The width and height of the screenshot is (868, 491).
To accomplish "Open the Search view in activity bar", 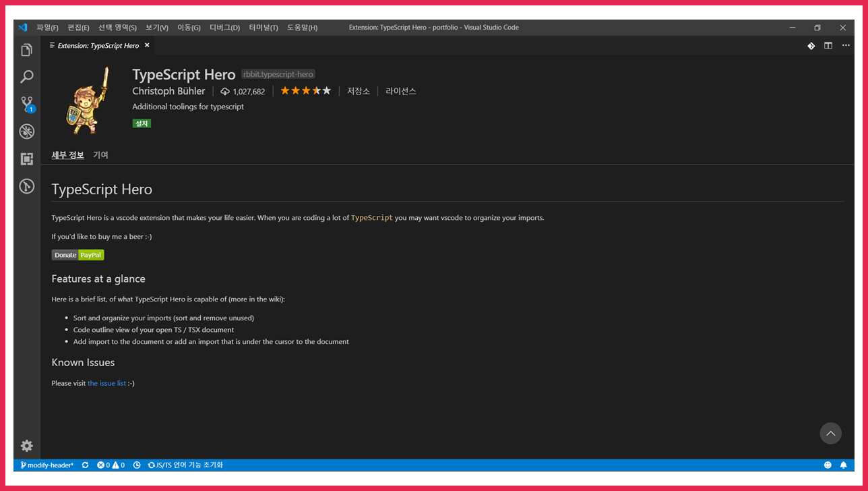I will click(26, 77).
